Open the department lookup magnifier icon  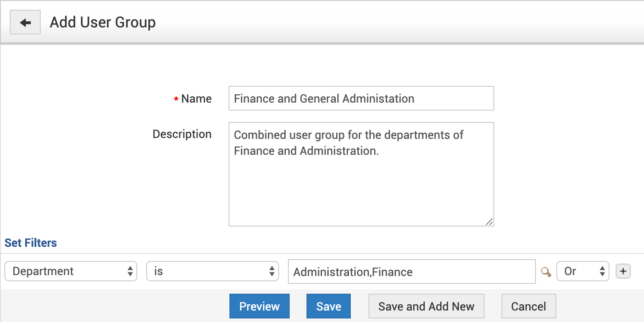[546, 272]
